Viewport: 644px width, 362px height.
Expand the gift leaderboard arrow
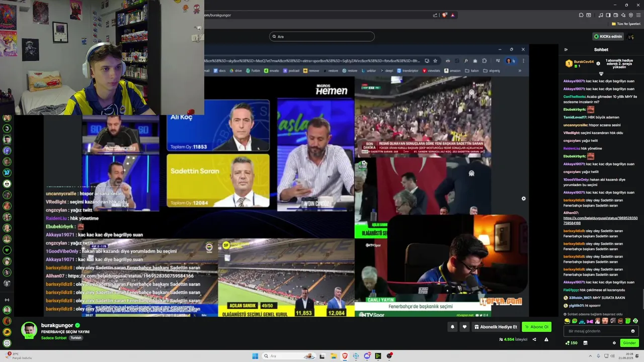click(601, 74)
